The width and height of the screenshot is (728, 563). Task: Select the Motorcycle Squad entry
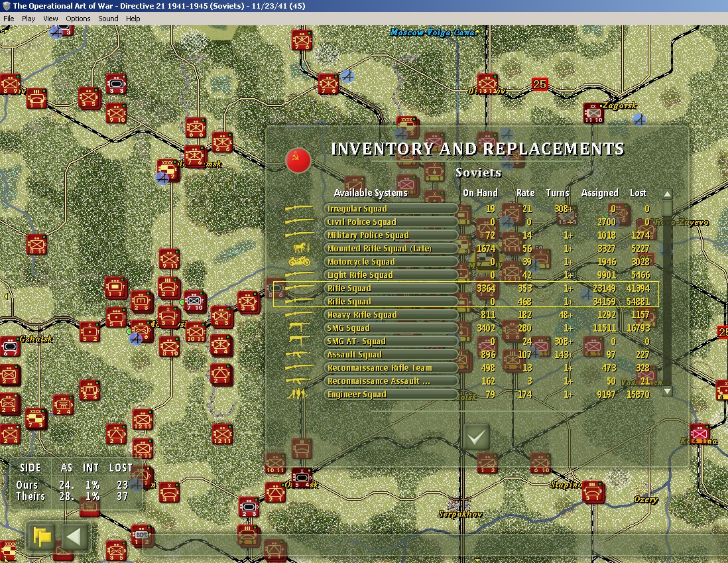pyautogui.click(x=391, y=261)
